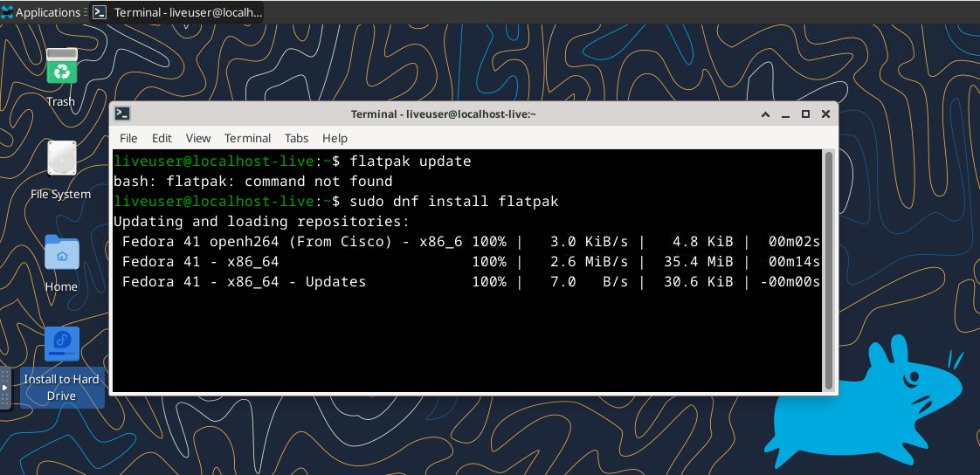Click the Xfce logo in top panel
The width and height of the screenshot is (980, 475).
[x=7, y=12]
